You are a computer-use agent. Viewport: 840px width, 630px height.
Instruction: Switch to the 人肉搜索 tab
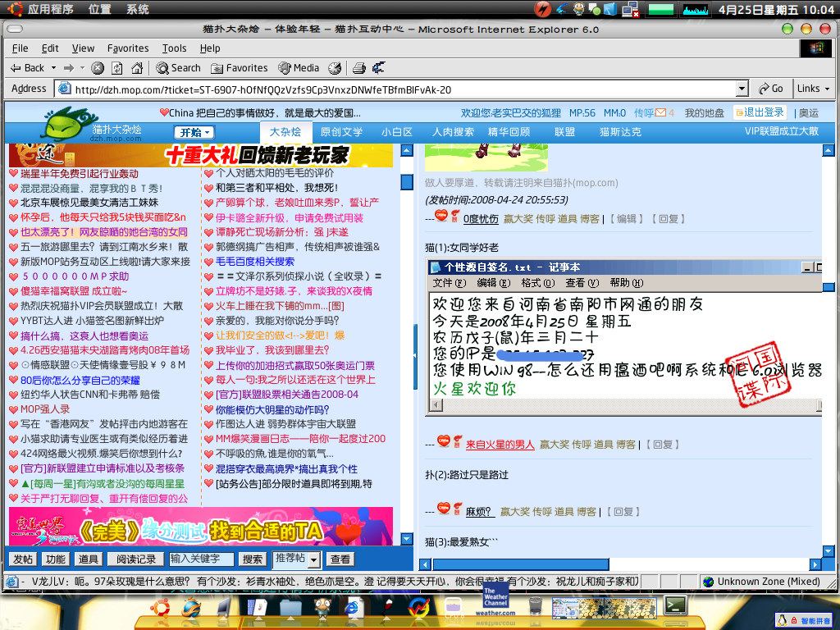pyautogui.click(x=453, y=132)
